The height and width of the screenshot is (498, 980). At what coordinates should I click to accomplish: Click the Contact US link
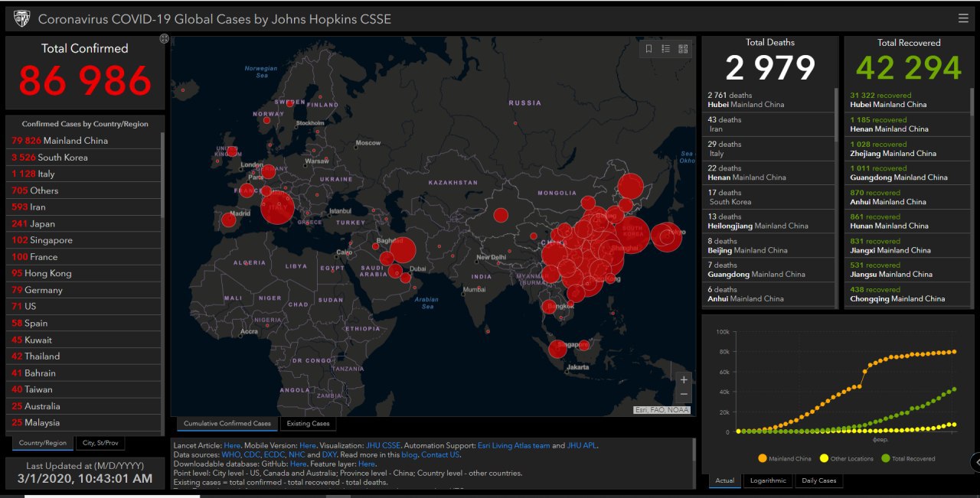(441, 454)
